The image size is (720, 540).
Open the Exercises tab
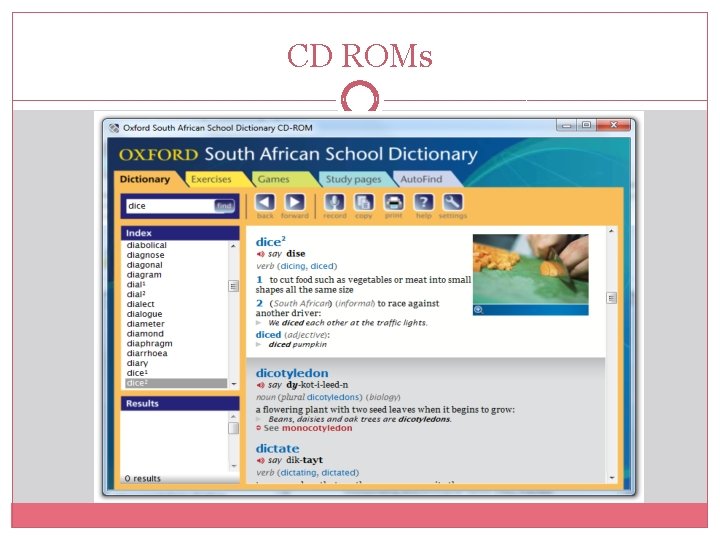tap(211, 179)
